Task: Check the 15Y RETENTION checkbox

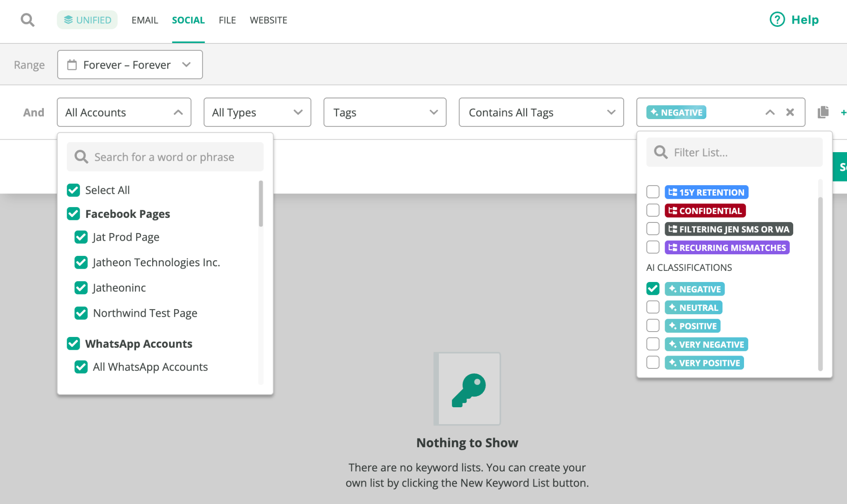Action: (x=653, y=192)
